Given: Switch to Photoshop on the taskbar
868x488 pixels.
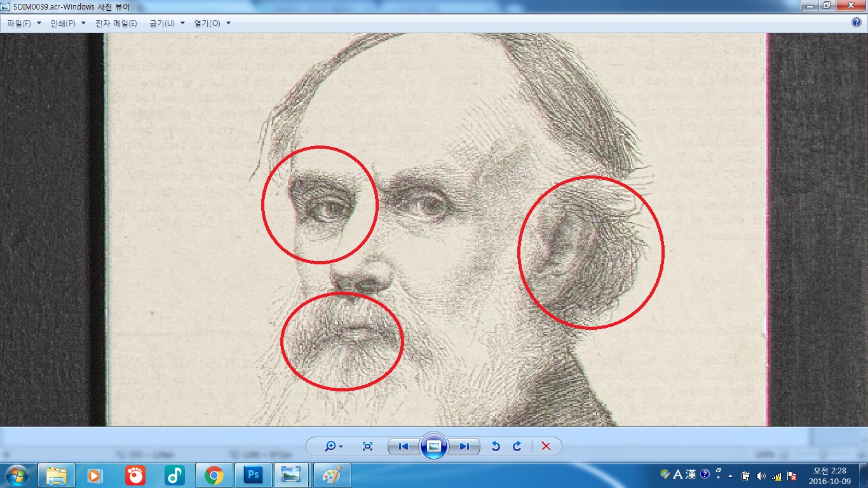Looking at the screenshot, I should 253,475.
